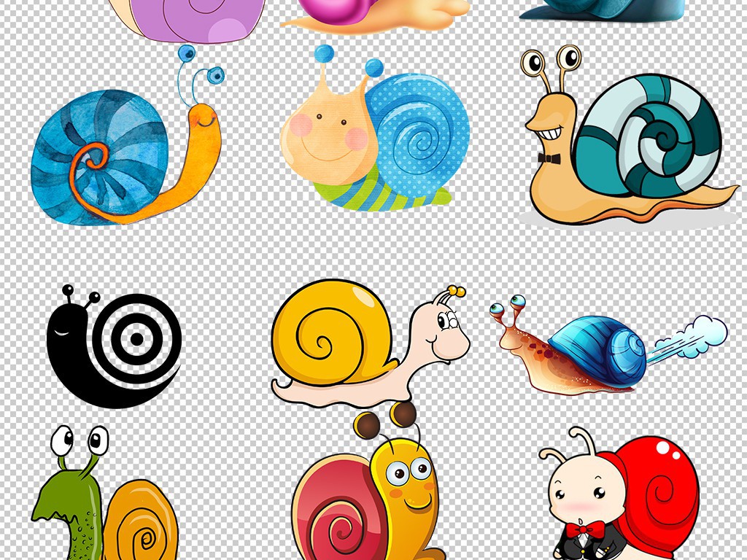The width and height of the screenshot is (747, 560).
Task: Select the magenta-shelled snail at the top center
Action: pos(376,17)
